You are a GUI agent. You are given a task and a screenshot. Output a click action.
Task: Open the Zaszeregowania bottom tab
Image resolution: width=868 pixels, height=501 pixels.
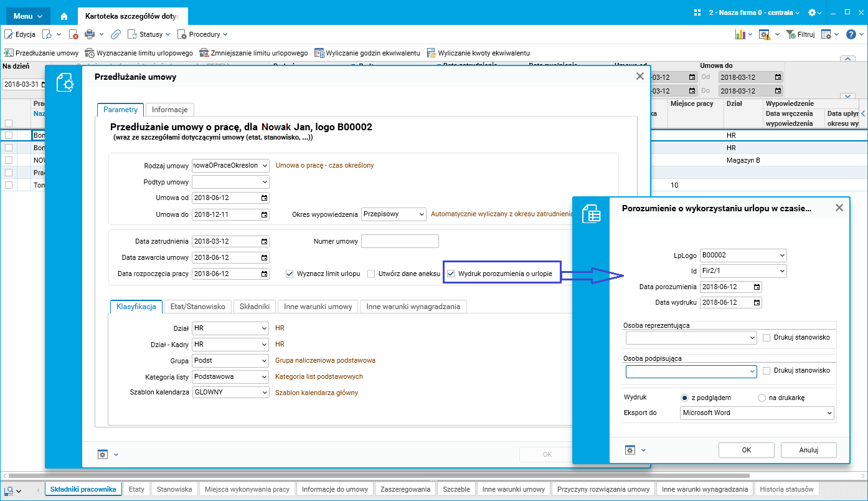405,489
